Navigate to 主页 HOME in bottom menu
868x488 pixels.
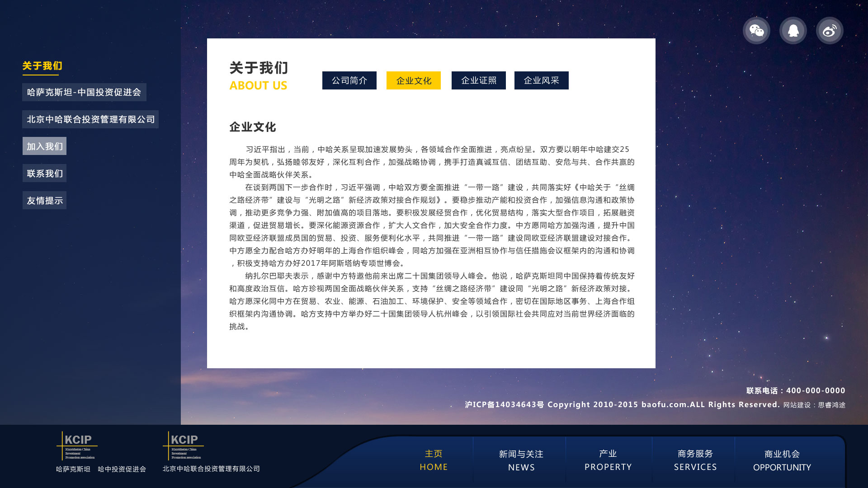434,460
